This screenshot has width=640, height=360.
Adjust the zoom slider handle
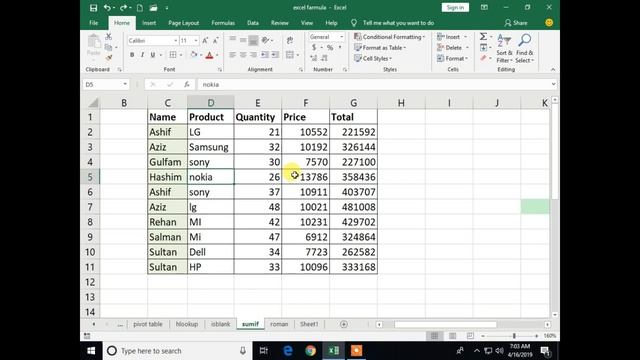[x=514, y=336]
